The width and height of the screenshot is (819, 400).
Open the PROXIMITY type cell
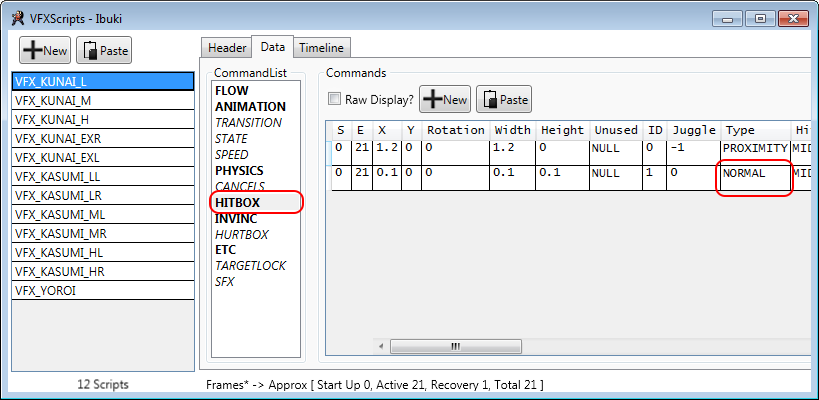[x=755, y=148]
